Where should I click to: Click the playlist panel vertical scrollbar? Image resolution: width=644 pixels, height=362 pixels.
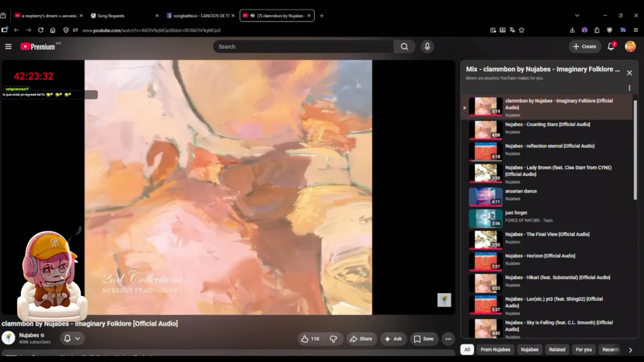pyautogui.click(x=635, y=149)
